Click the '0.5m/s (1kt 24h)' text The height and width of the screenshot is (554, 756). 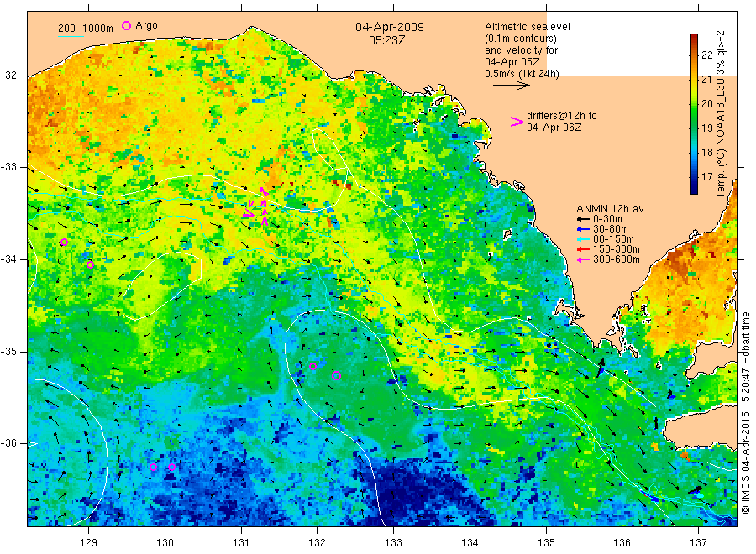(522, 74)
